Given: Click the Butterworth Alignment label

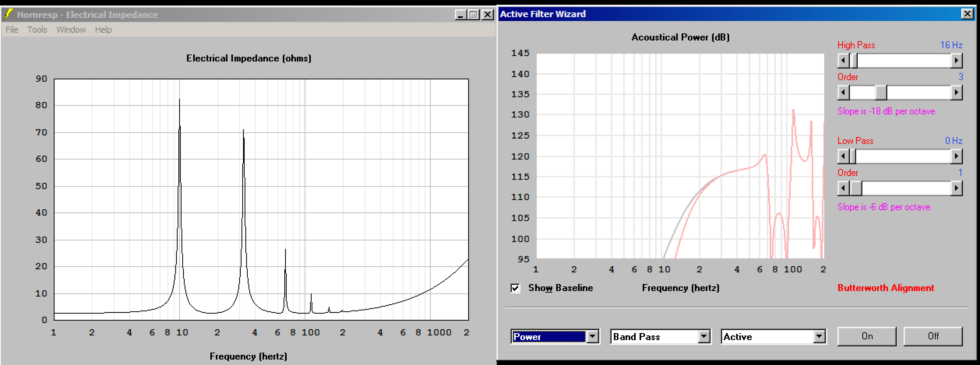Looking at the screenshot, I should tap(886, 288).
